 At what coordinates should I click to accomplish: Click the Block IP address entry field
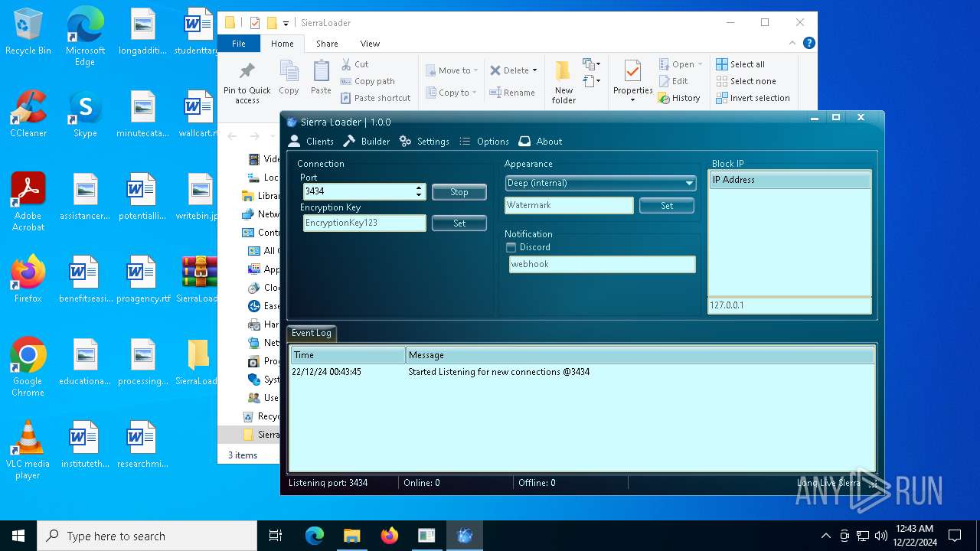point(789,305)
